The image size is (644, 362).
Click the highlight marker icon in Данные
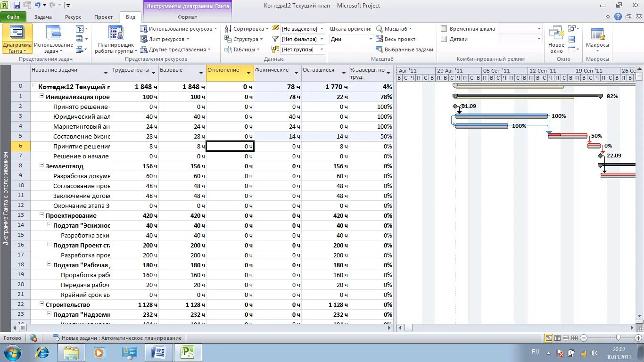pos(276,28)
